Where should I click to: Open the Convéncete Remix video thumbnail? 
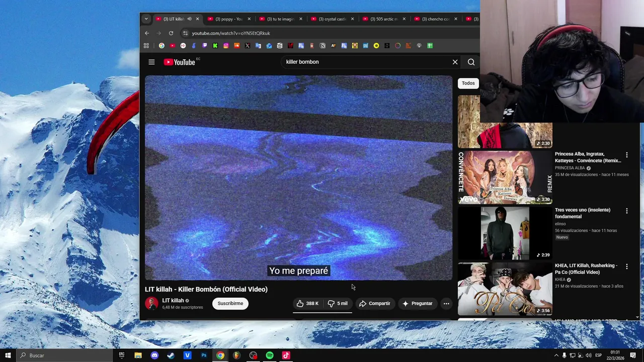tap(505, 177)
